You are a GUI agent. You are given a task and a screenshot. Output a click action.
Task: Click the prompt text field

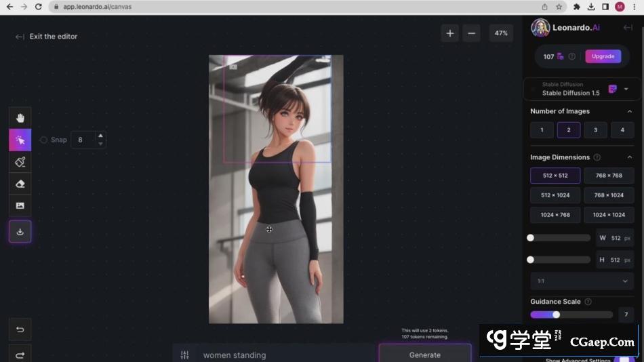(285, 355)
